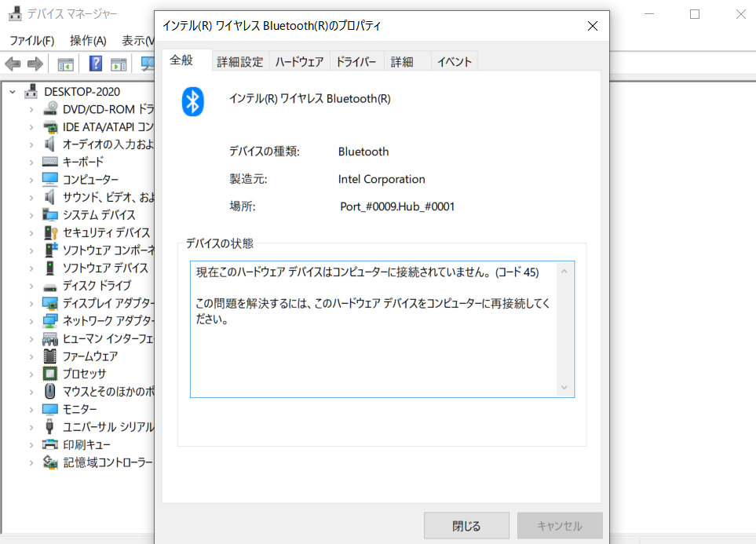
Task: Click the Bluetooth logo icon in properties
Action: [193, 101]
